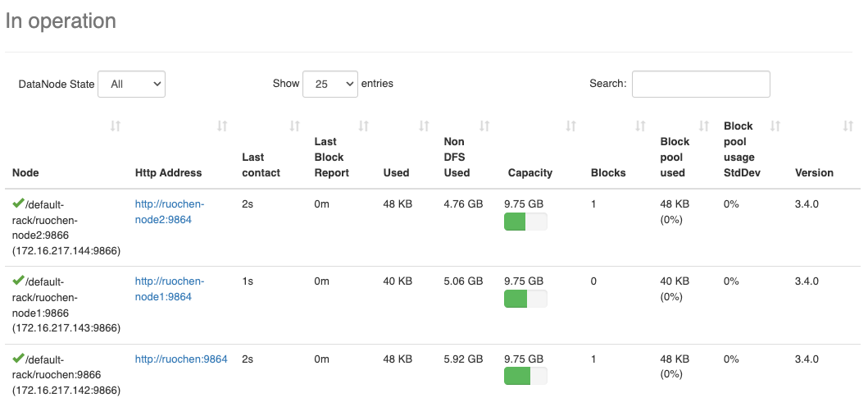Viewport: 868px width, 407px height.
Task: Click the Version column header
Action: tap(814, 172)
